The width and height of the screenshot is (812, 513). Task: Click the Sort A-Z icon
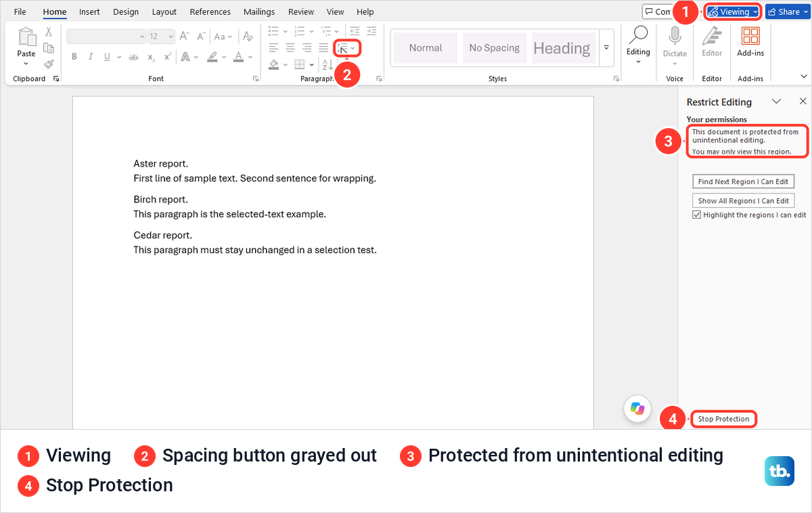[x=327, y=64]
